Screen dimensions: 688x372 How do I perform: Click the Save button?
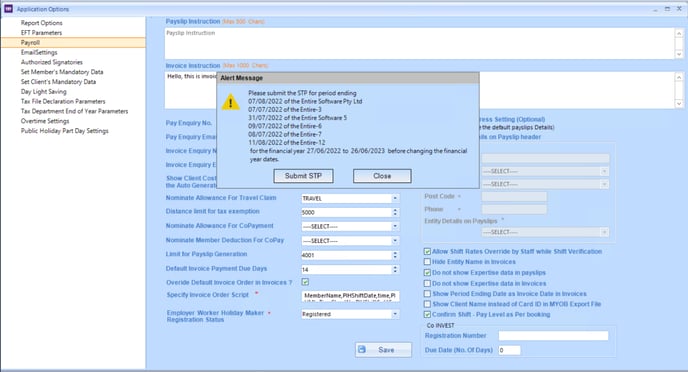click(x=383, y=350)
